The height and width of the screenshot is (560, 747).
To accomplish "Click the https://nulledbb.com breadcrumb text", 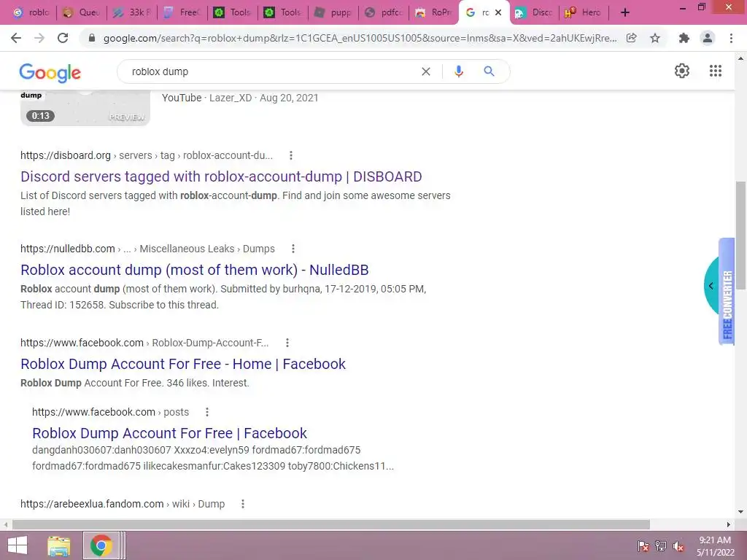I will tap(68, 249).
